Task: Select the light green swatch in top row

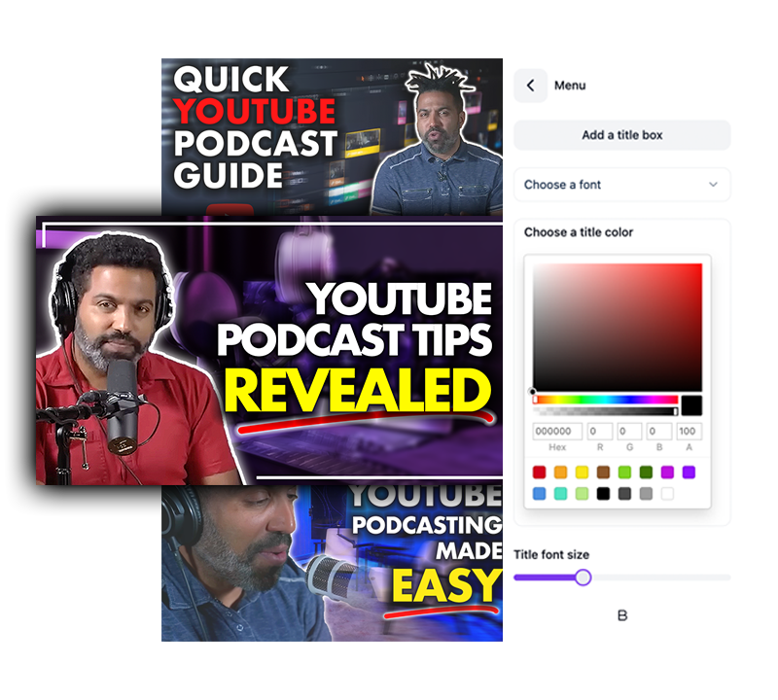Action: 624,472
